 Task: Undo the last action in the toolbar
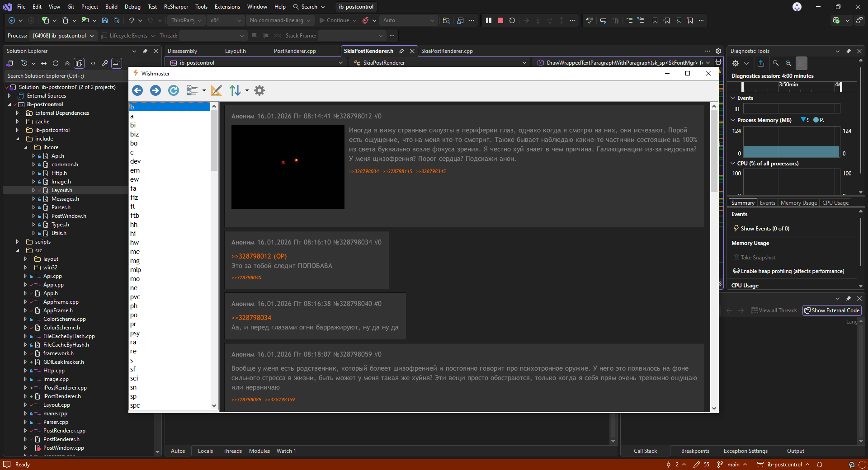pyautogui.click(x=131, y=20)
